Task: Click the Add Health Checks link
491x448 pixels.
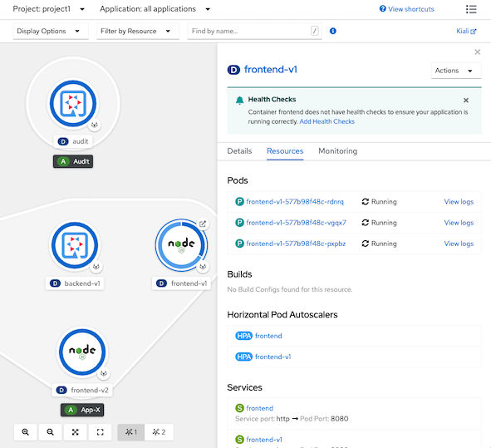Action: click(327, 121)
